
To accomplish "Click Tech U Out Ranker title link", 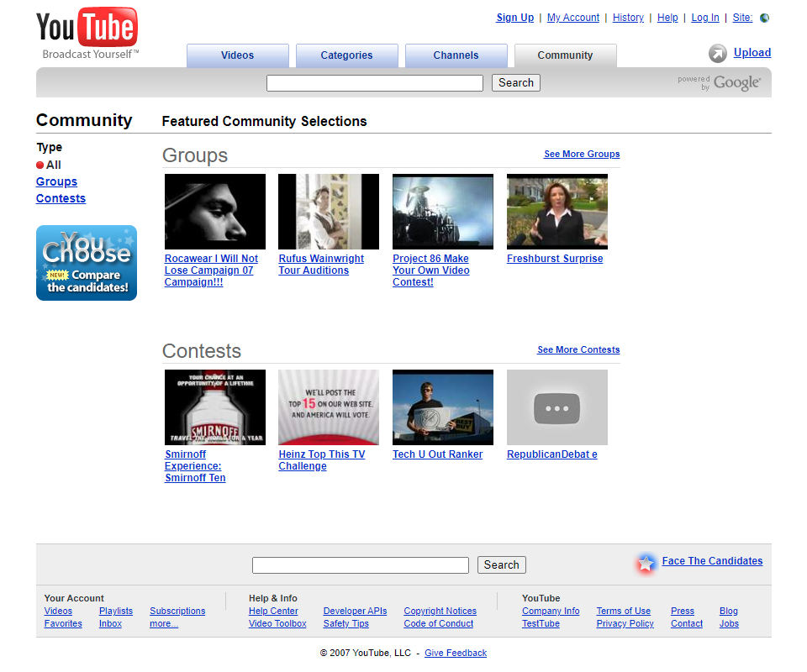I will point(437,454).
